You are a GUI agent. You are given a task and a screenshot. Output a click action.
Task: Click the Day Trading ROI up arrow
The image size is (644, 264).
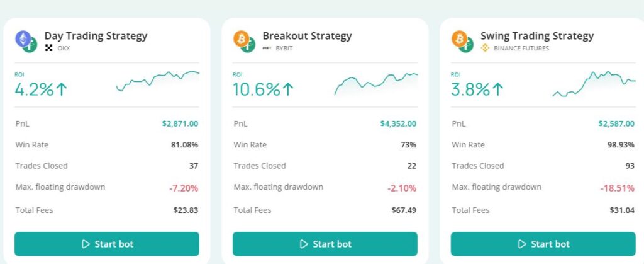pyautogui.click(x=62, y=89)
